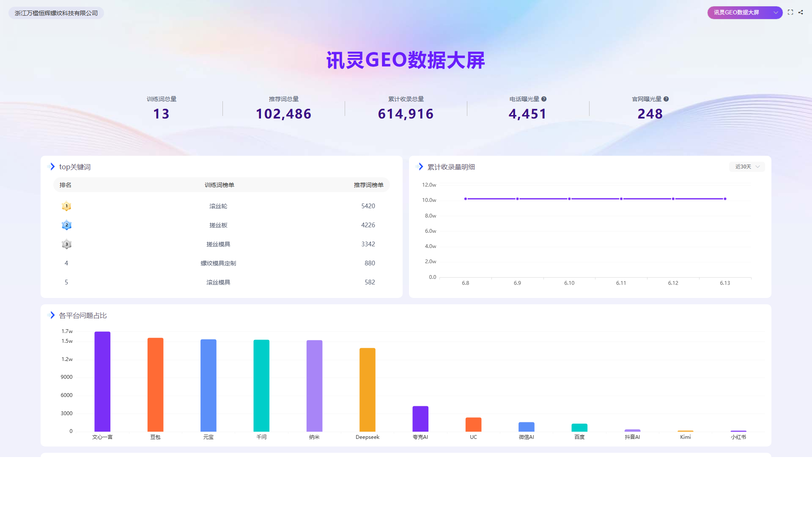Viewport: 812px width, 507px height.
Task: Click the silver rank 3 medal icon
Action: click(x=66, y=244)
